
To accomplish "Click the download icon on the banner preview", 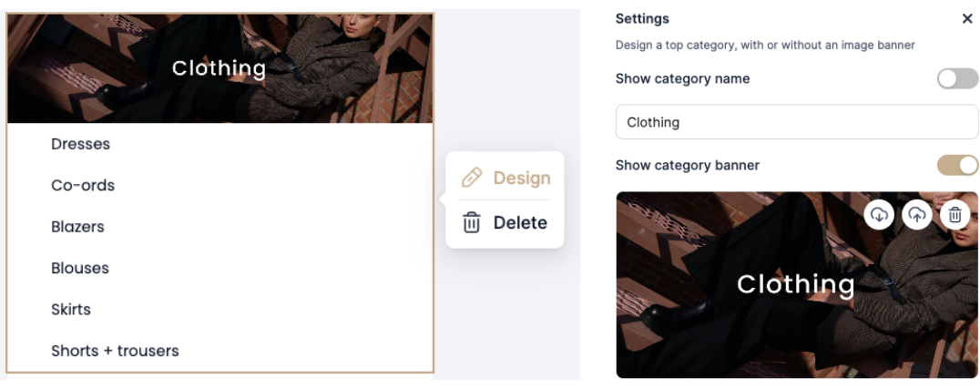I will tap(879, 214).
